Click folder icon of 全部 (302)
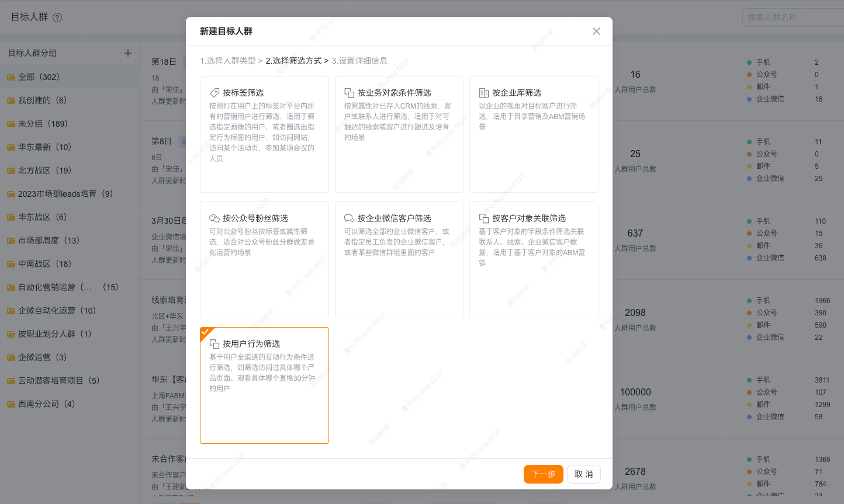 tap(11, 77)
